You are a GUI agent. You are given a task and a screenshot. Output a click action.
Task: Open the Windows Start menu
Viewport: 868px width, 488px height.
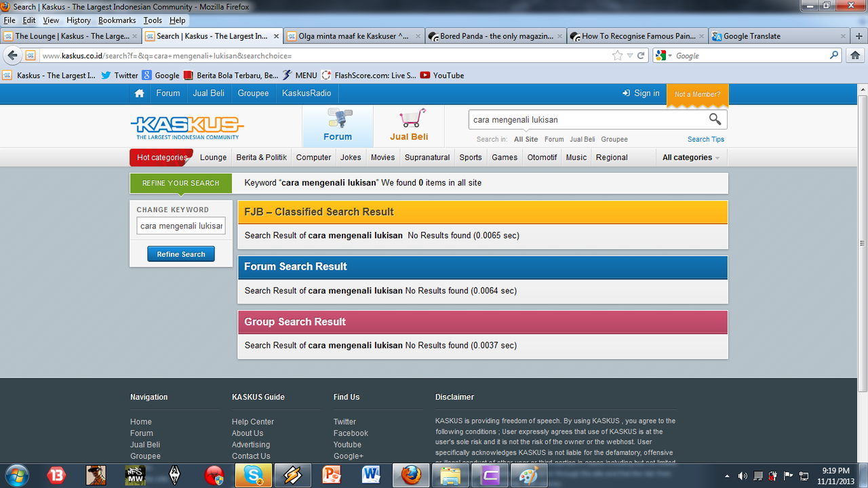[x=16, y=475]
